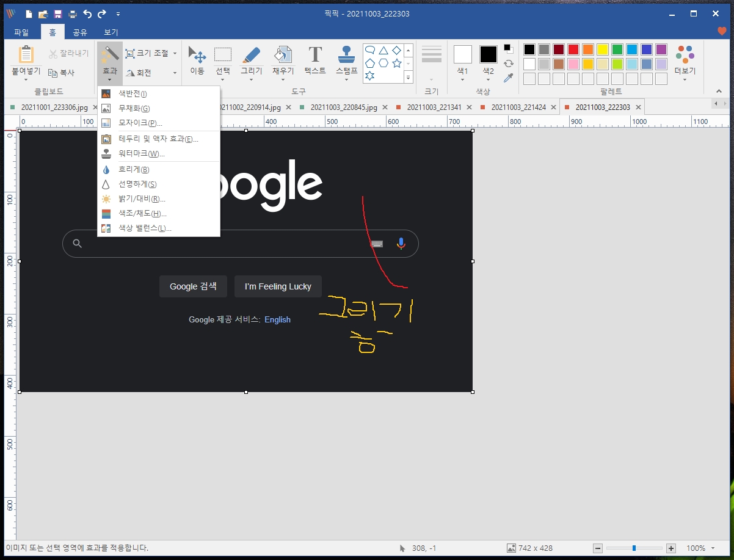The height and width of the screenshot is (560, 734).
Task: Choose 선명하게 sharpen menu item
Action: (159, 184)
